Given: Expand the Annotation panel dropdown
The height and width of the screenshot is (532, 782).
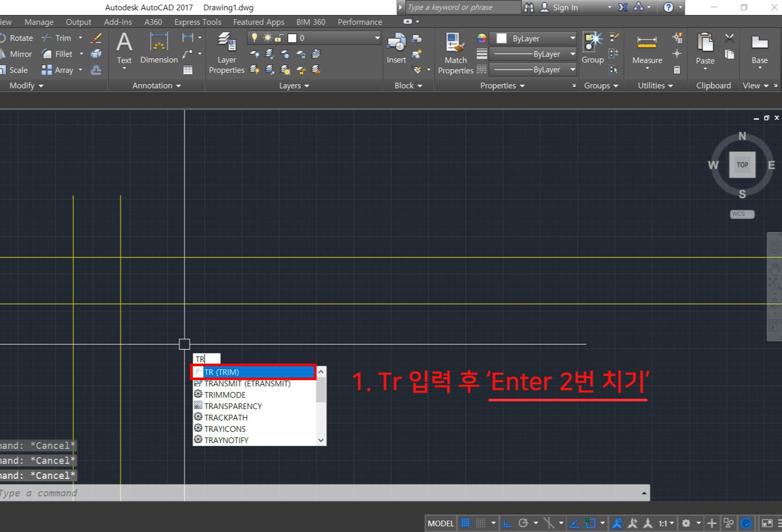Looking at the screenshot, I should click(157, 86).
